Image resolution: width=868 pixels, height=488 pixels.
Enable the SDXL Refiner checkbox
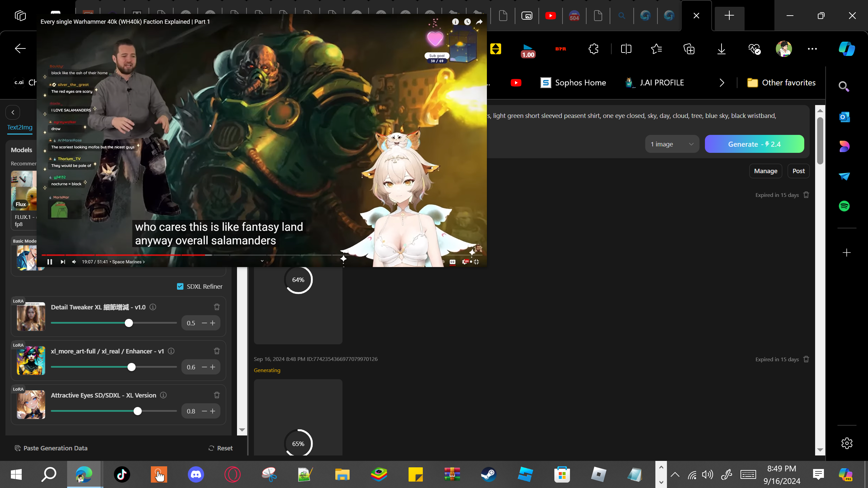point(180,287)
